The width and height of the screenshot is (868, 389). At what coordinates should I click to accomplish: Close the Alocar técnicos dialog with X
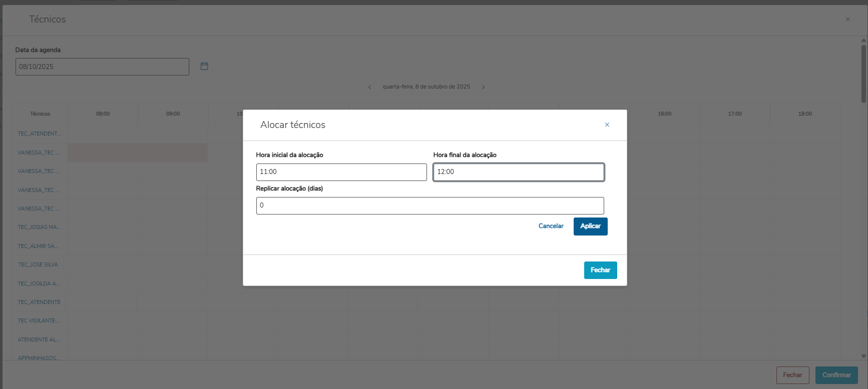point(607,124)
